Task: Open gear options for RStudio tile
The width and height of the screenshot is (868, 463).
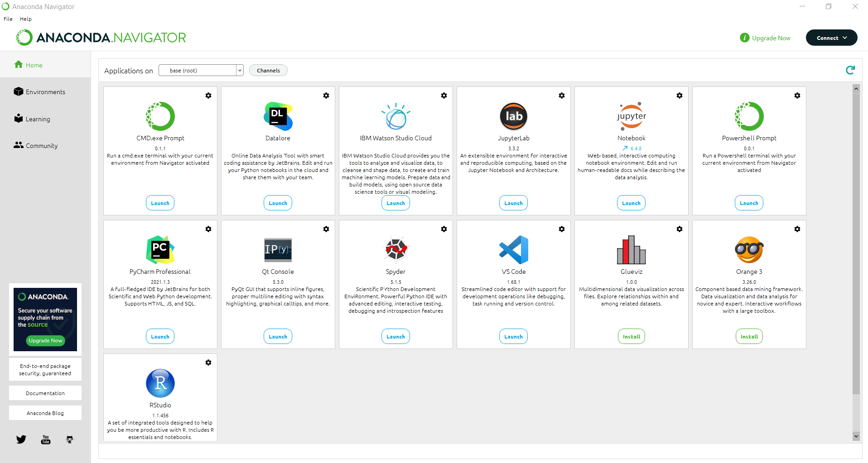Action: pyautogui.click(x=208, y=363)
